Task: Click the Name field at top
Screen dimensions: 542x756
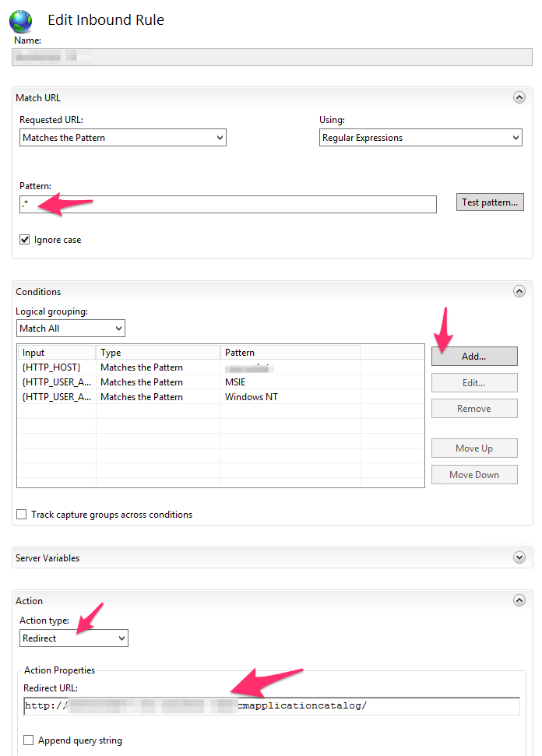Action: click(x=271, y=57)
